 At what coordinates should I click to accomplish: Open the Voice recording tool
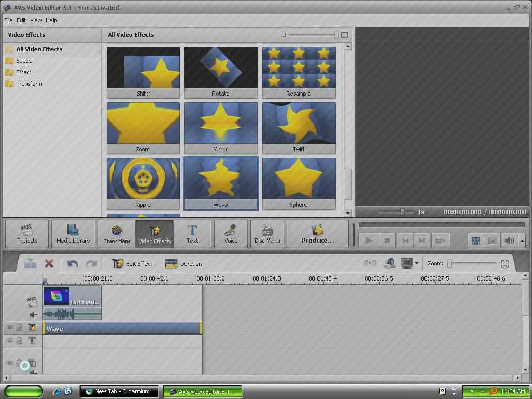click(231, 234)
